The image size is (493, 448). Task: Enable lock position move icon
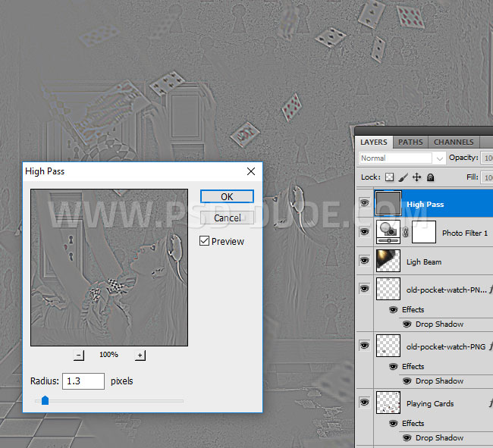[416, 177]
